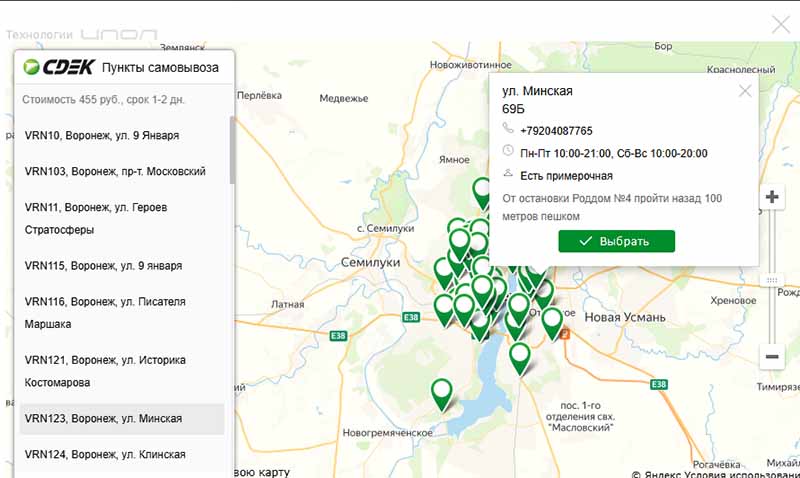Select VRN11, Воронеж, ул. Героев Стратосферы
Viewport: 800px width, 478px height.
121,218
